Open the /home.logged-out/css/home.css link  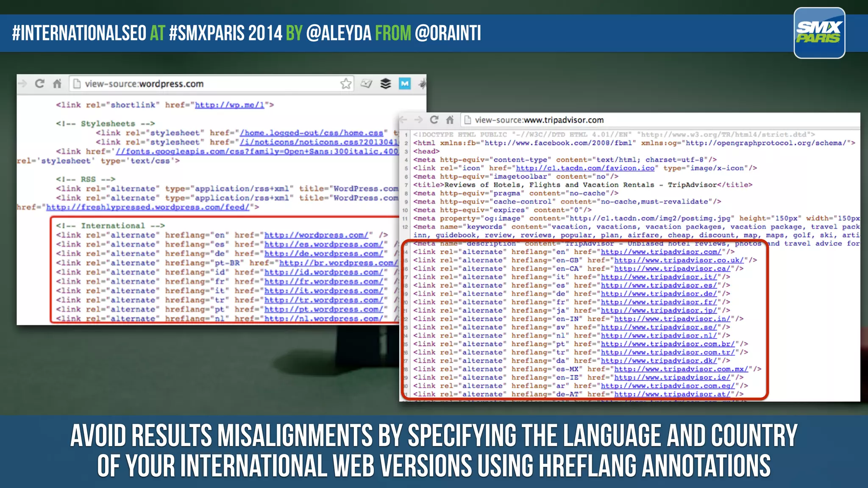[312, 133]
